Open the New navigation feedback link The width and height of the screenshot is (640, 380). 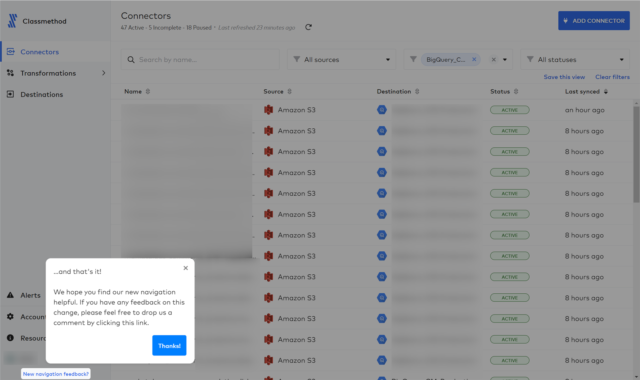[56, 373]
